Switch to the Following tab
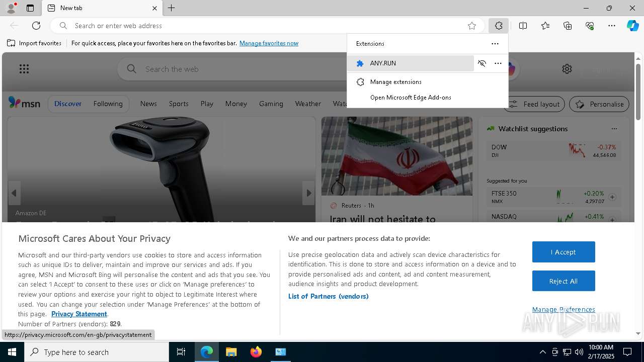This screenshot has width=644, height=362. pos(108,104)
